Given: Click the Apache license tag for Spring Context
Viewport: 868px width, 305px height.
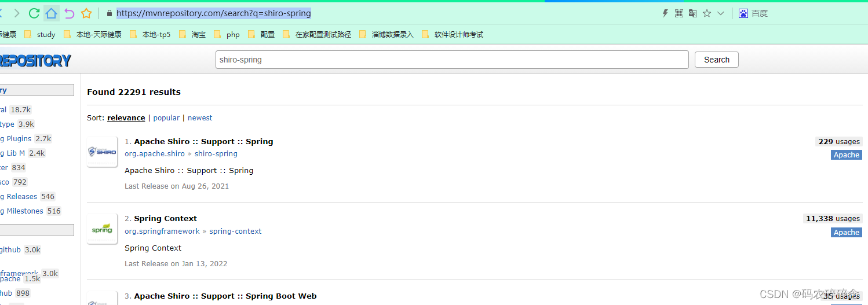Looking at the screenshot, I should (x=847, y=232).
